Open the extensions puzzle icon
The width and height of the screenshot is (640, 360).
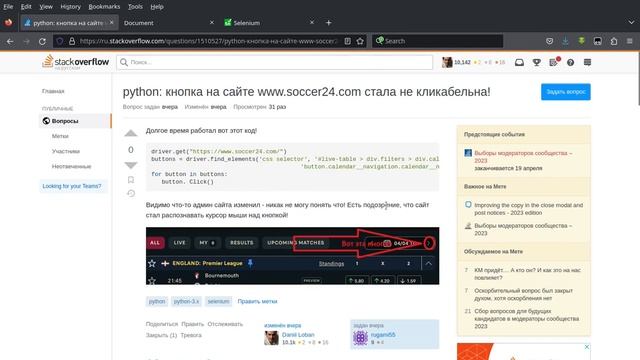point(613,41)
